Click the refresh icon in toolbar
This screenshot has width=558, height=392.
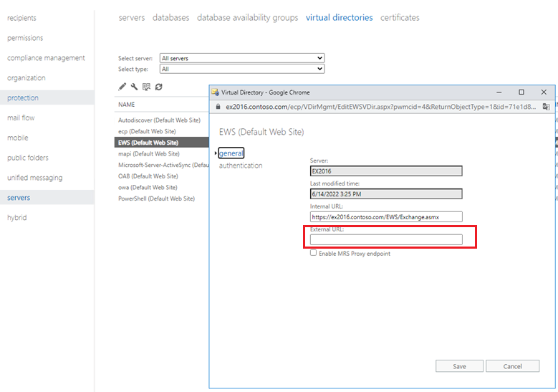coord(159,87)
